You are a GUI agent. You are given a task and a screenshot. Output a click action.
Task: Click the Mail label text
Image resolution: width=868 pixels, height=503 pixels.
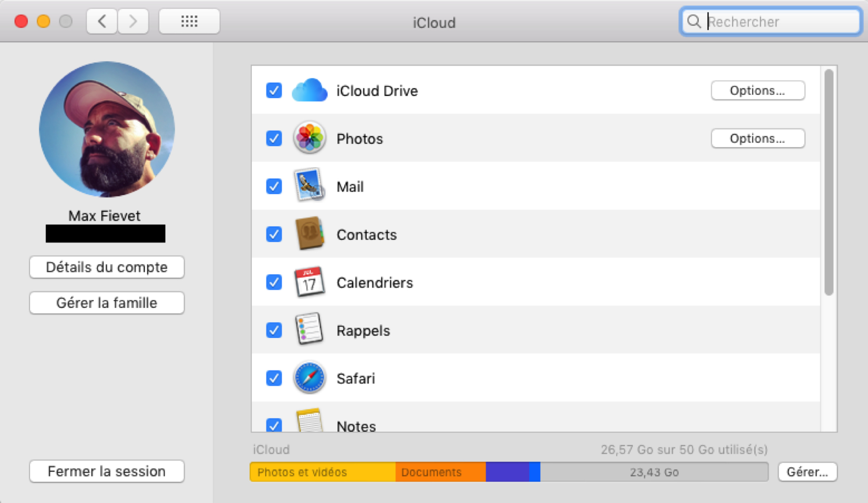(350, 187)
